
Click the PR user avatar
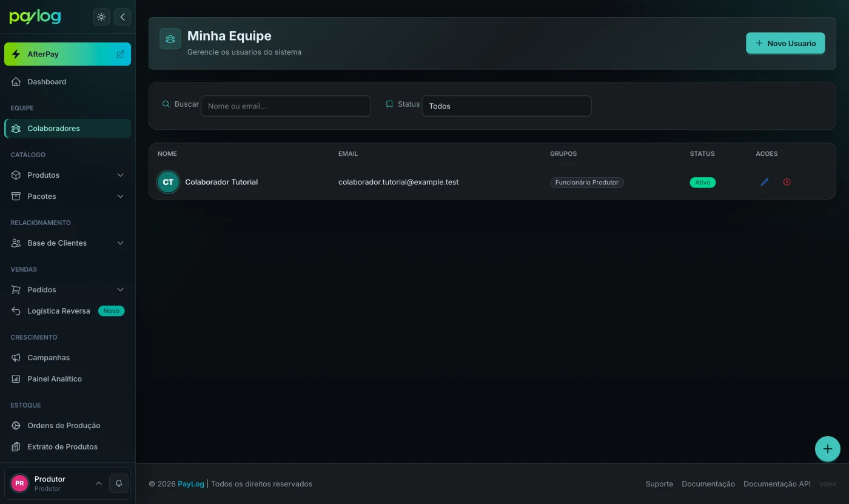(20, 483)
